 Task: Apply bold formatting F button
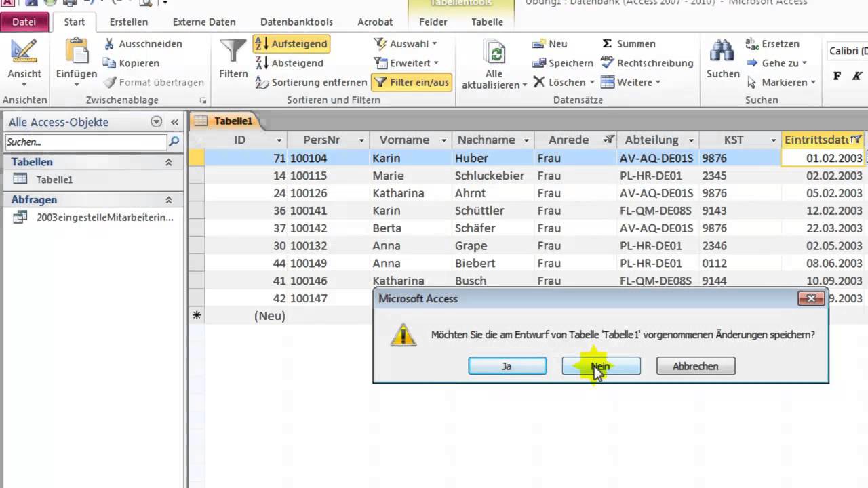coord(837,76)
